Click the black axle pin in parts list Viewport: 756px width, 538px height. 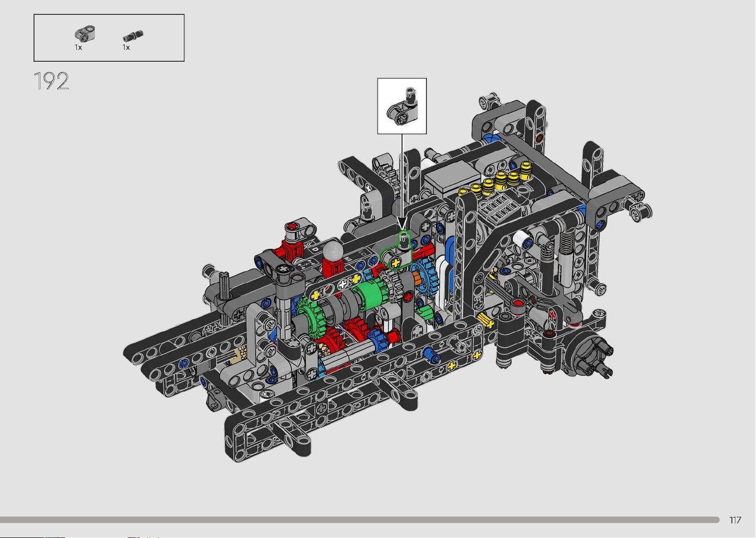pyautogui.click(x=133, y=35)
